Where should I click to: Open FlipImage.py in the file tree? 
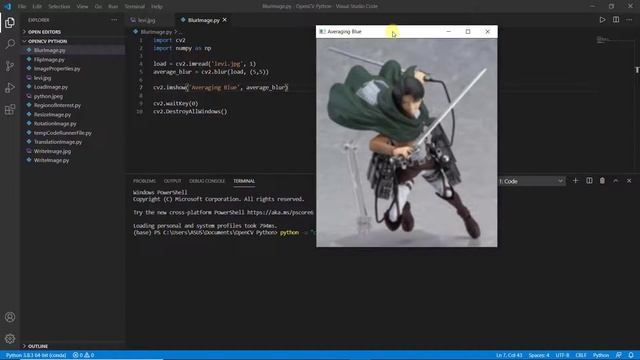(x=49, y=60)
